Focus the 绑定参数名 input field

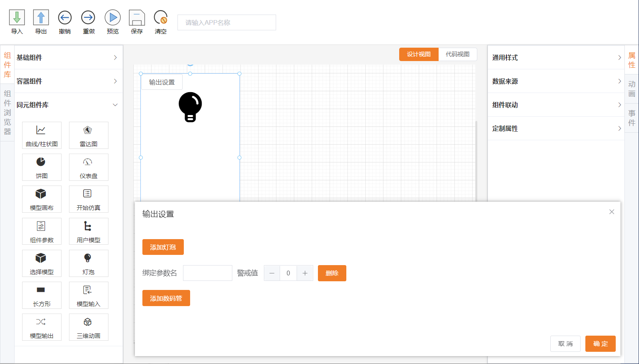[207, 273]
